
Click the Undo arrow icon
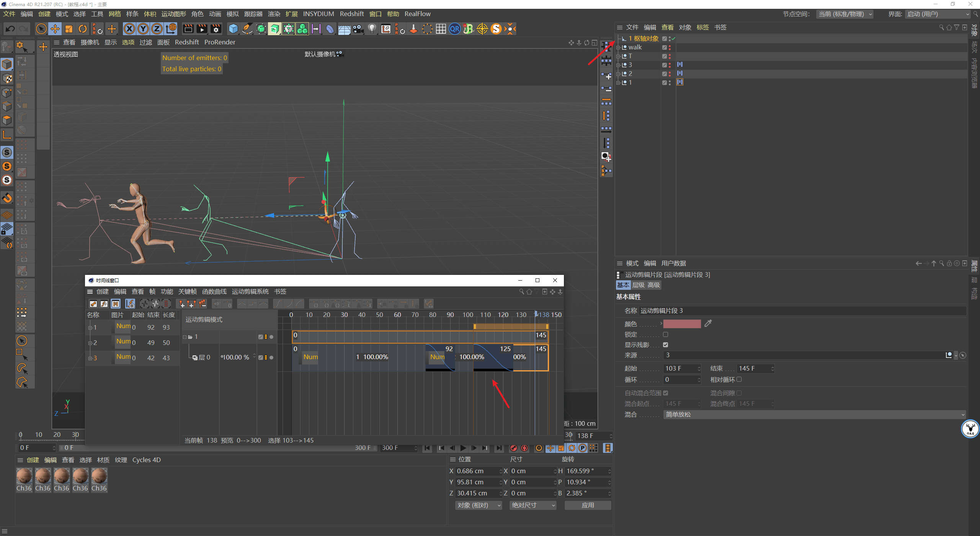click(x=10, y=29)
